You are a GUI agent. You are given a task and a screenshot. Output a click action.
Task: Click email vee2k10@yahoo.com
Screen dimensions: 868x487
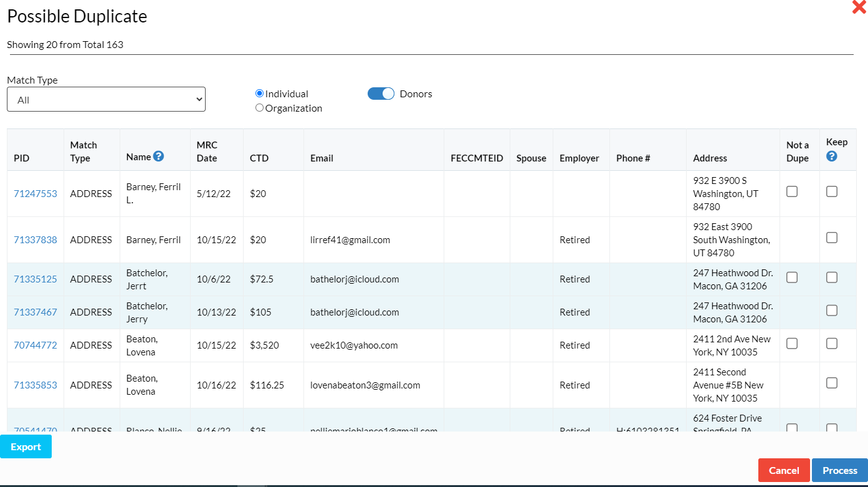[x=354, y=345]
